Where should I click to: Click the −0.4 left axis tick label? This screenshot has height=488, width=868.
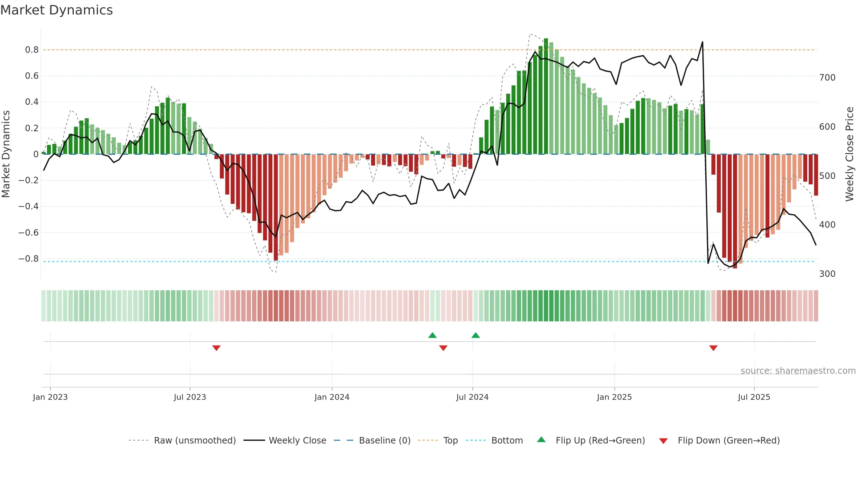click(x=29, y=206)
